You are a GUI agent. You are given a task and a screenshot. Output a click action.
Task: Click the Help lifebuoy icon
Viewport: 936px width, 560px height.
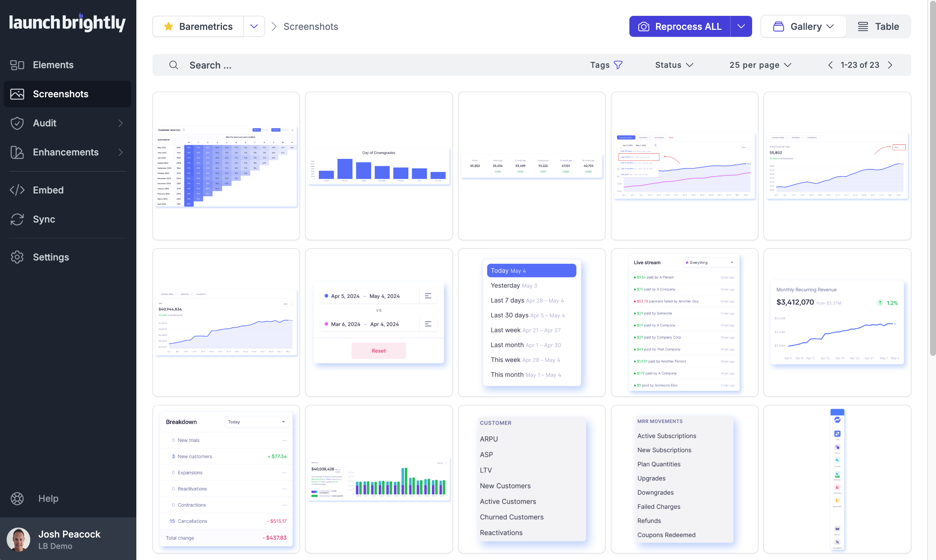coord(17,498)
